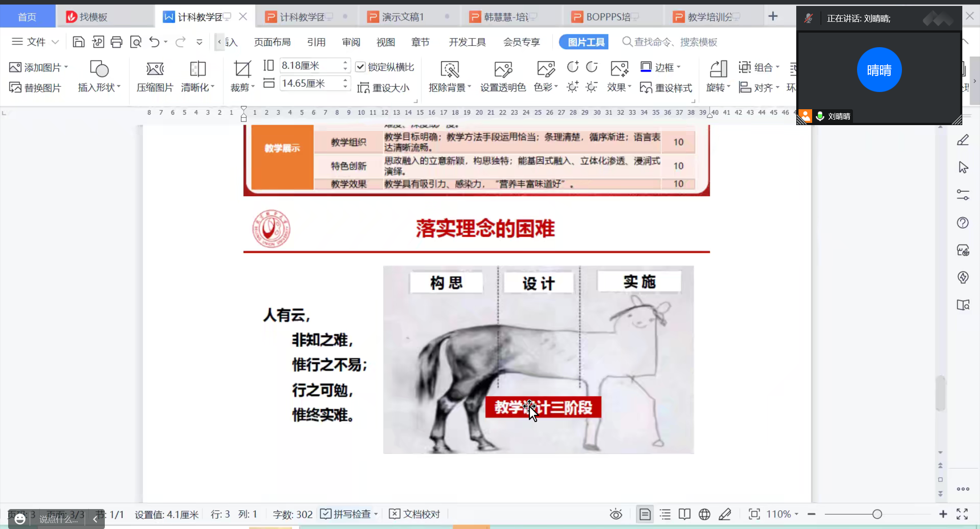
Task: Switch to the BOPPPS presentation tab
Action: (x=607, y=17)
